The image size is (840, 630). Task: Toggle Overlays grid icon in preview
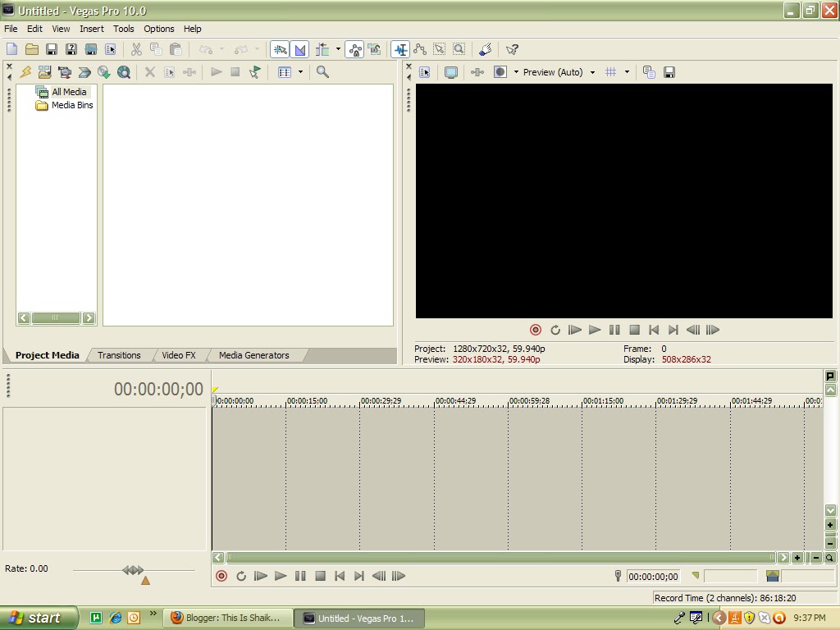(610, 72)
